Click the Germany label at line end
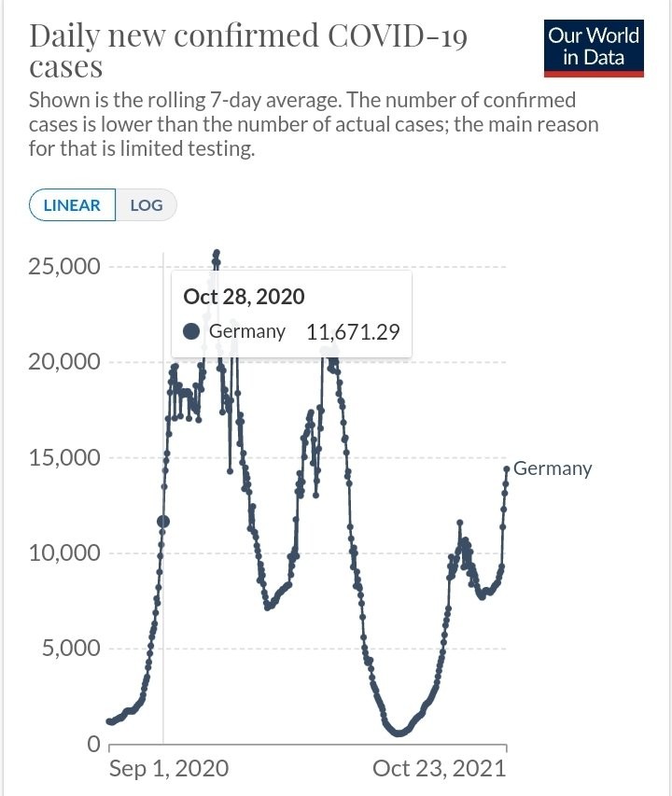This screenshot has height=796, width=672. pyautogui.click(x=553, y=468)
